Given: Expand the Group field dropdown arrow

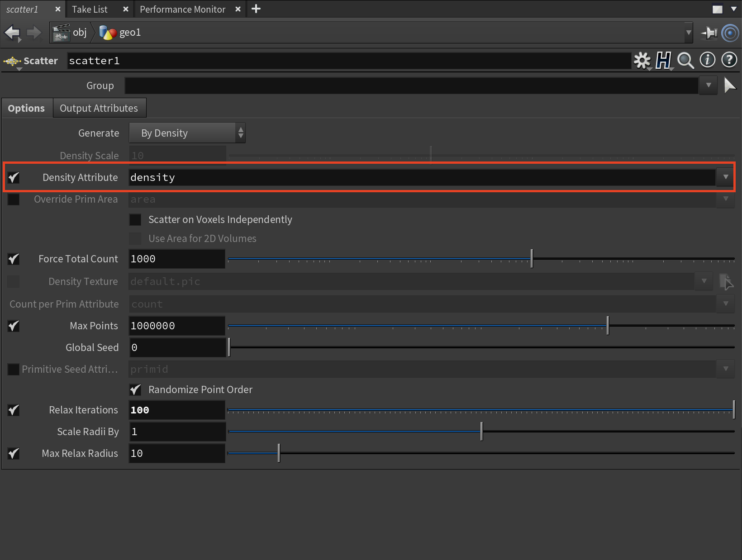Looking at the screenshot, I should pos(708,85).
